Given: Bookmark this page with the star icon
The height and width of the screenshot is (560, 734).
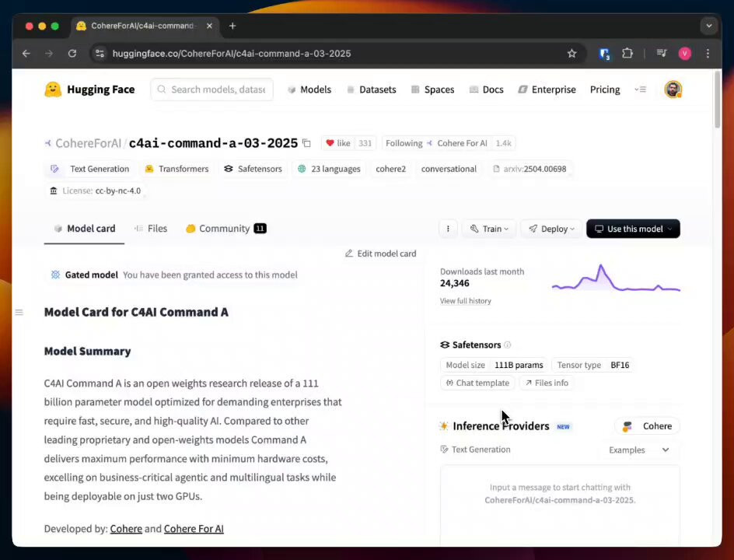Looking at the screenshot, I should (x=571, y=54).
